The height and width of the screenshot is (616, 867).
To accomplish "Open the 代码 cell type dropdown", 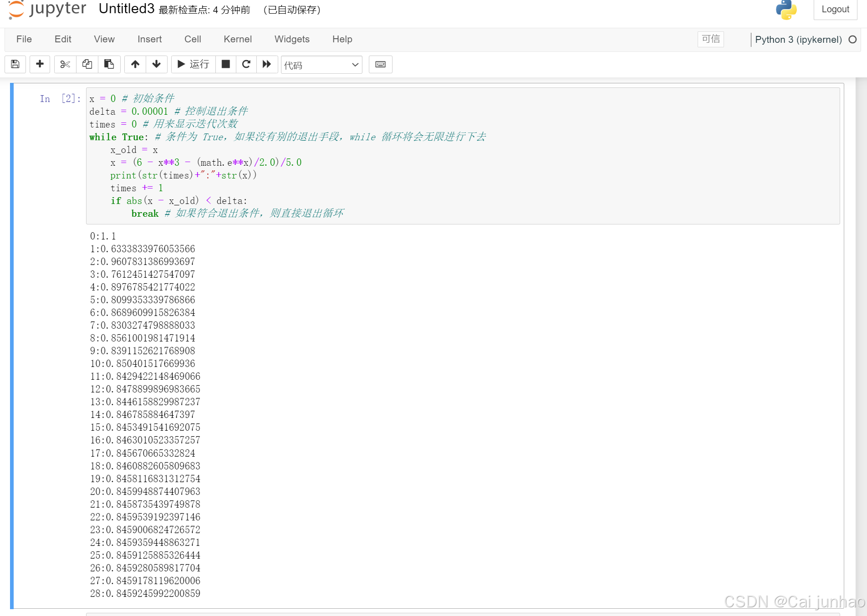I will click(x=321, y=65).
